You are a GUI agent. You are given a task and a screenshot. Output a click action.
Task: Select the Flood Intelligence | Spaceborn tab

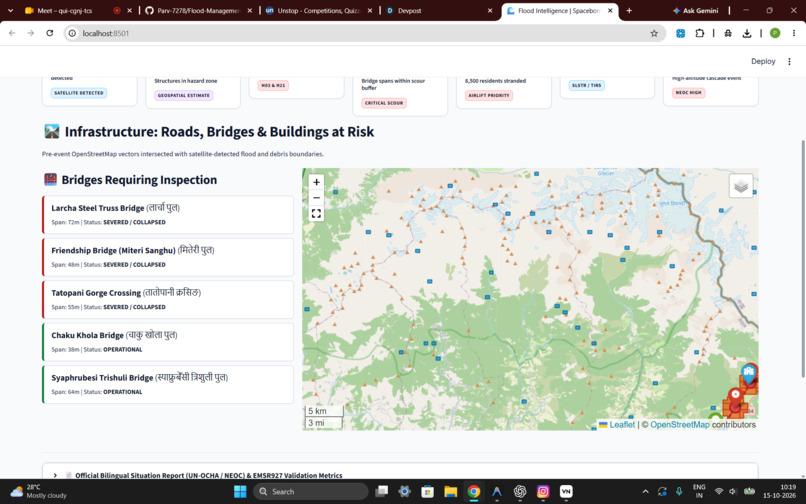point(559,10)
